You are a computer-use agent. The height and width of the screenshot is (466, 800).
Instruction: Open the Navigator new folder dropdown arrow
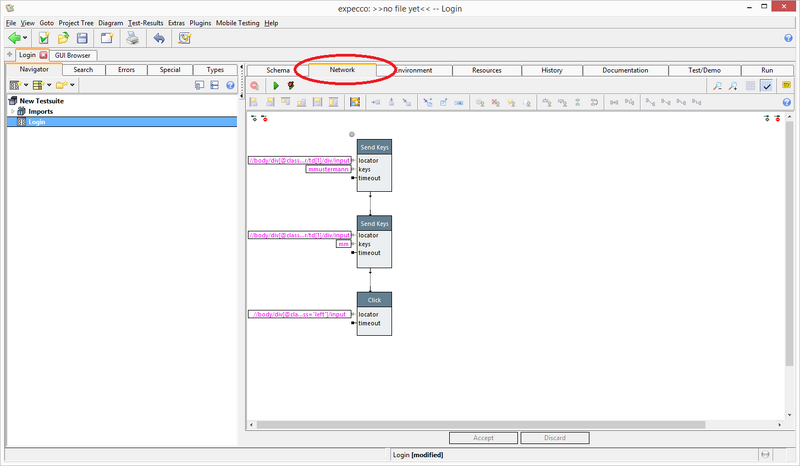pyautogui.click(x=73, y=86)
